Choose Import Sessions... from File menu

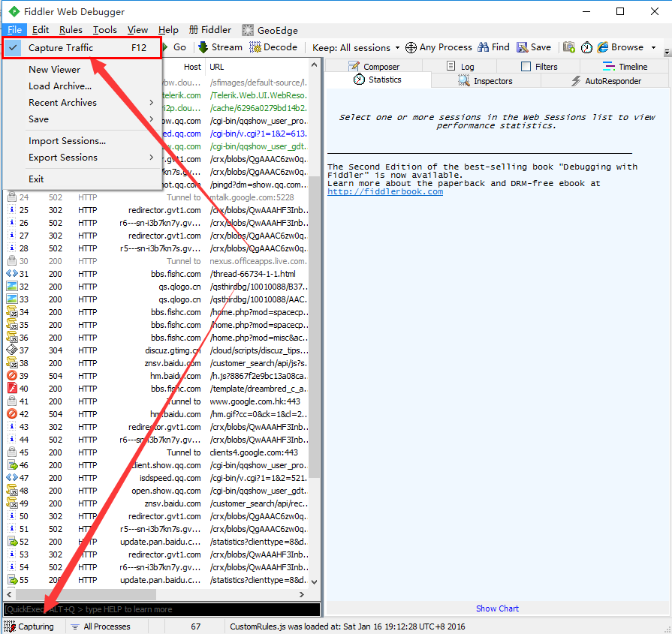[67, 141]
